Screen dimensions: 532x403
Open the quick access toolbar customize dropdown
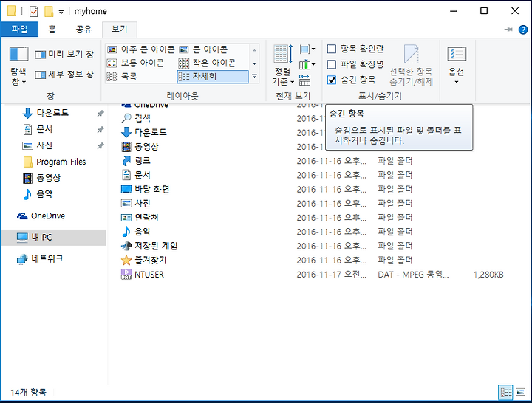[61, 13]
